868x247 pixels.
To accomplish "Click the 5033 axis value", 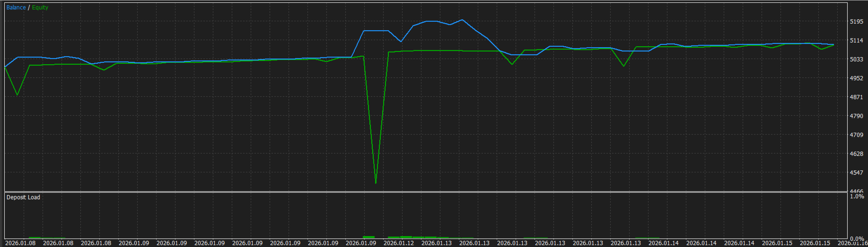I will tap(857, 60).
